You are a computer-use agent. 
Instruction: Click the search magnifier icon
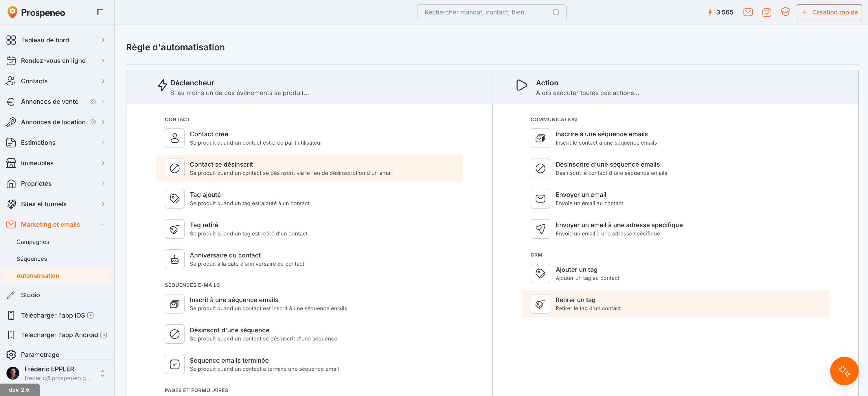pos(556,12)
